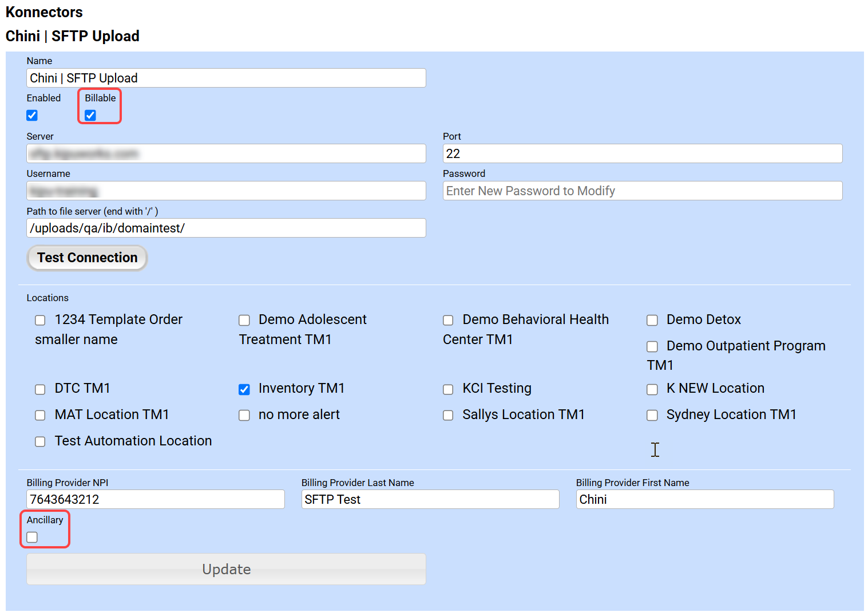Click the Test Connection button
The image size is (868, 616).
pyautogui.click(x=87, y=258)
